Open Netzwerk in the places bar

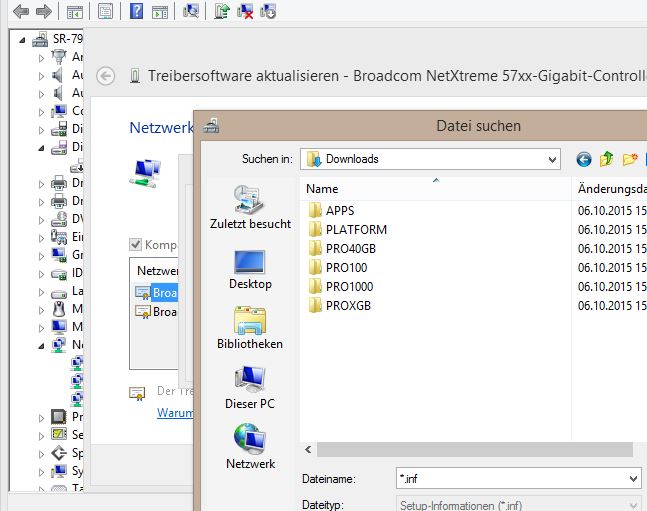[250, 447]
